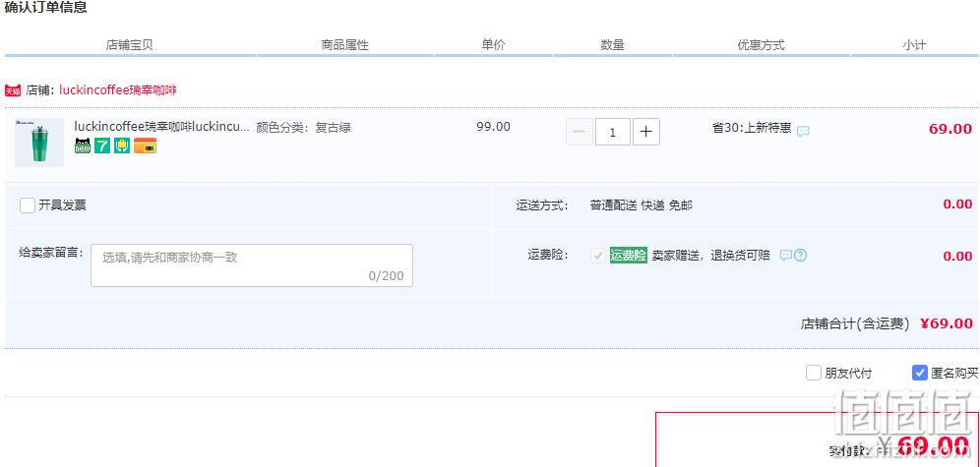Click the message-to-seller text box
This screenshot has height=467, width=980.
coord(252,265)
